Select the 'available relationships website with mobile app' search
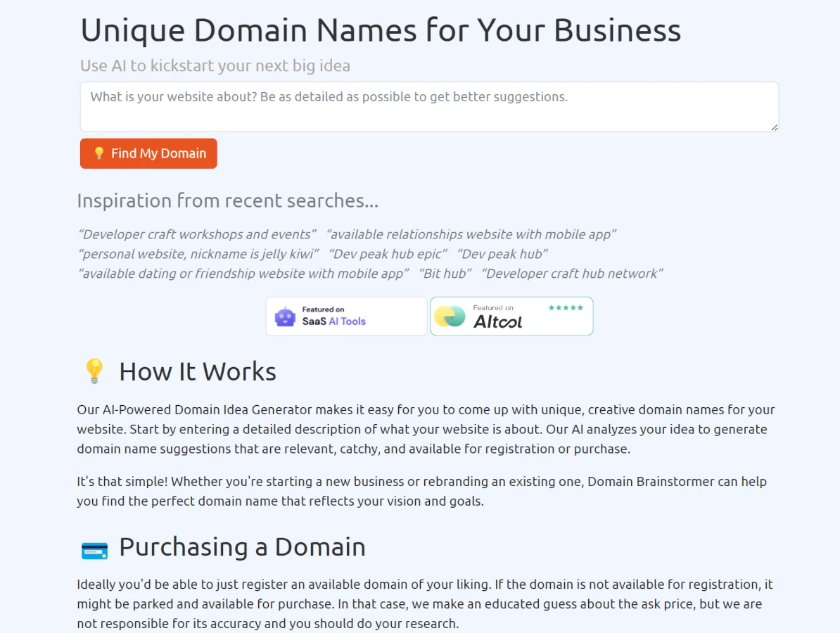This screenshot has width=840, height=633. (471, 234)
